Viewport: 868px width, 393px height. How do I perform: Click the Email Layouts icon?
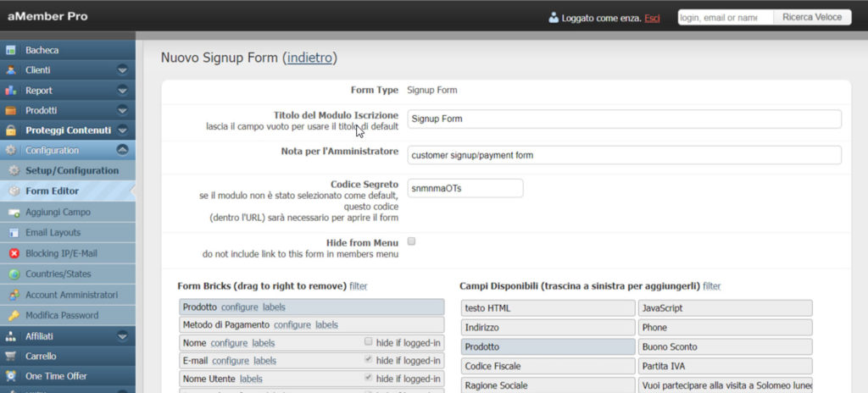14,233
